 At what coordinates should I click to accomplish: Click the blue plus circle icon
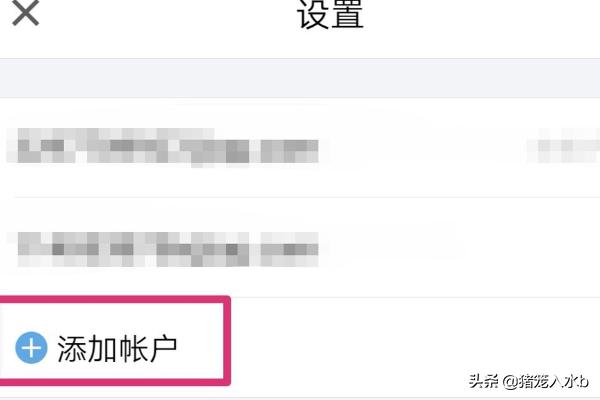click(x=31, y=348)
